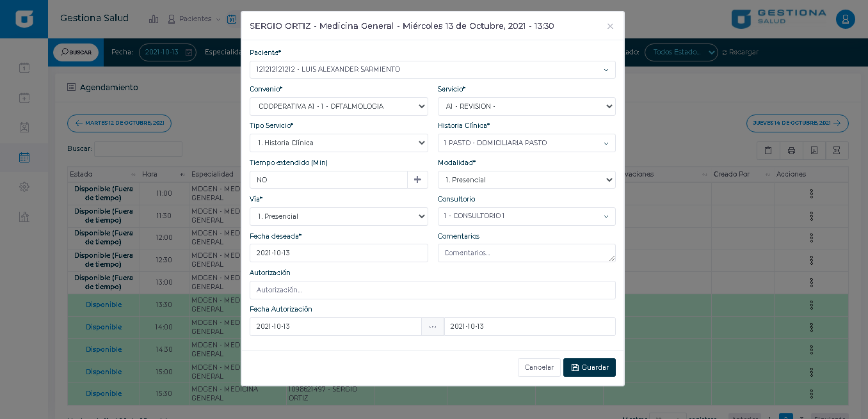868x419 pixels.
Task: Expand the Servicio dropdown
Action: click(x=526, y=107)
